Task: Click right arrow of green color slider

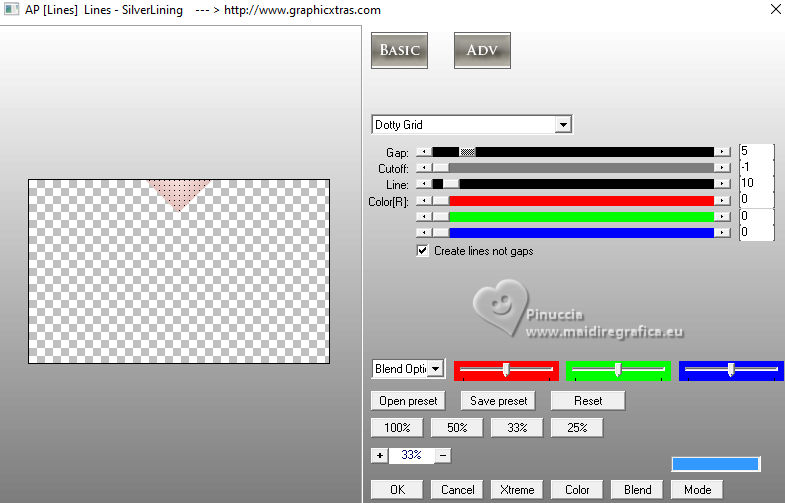Action: (x=722, y=217)
